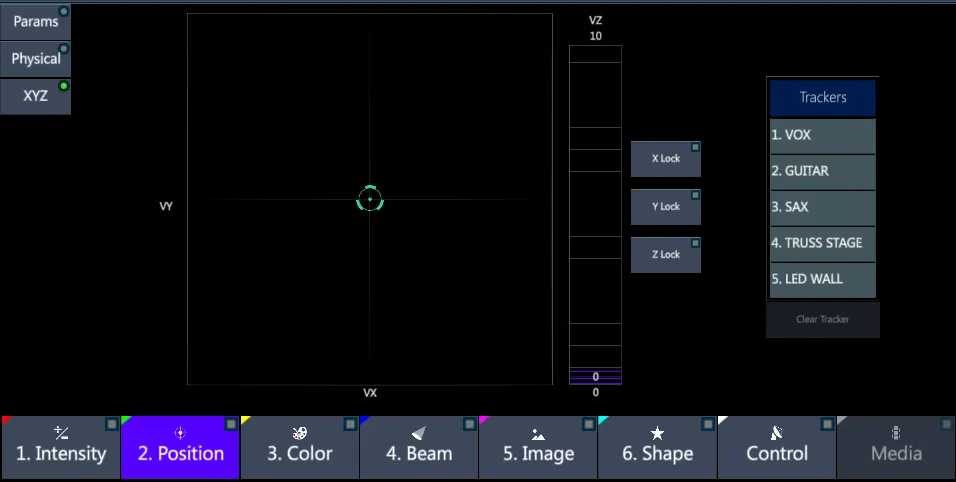956x482 pixels.
Task: Open the 2. Position tab
Action: 180,447
